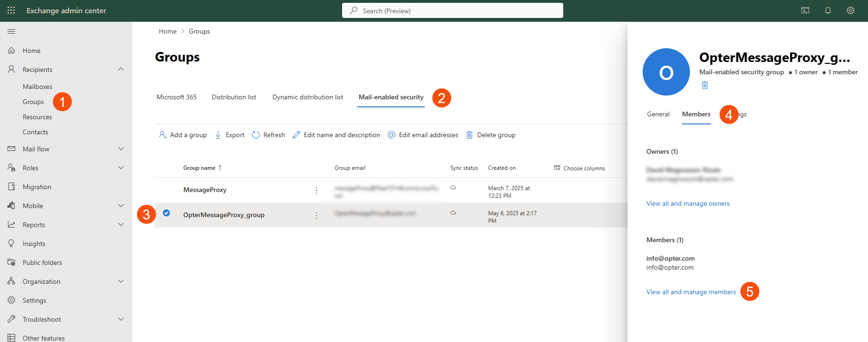This screenshot has width=868, height=342.
Task: Open more options for OpterMessageProxy_group row
Action: coord(317,215)
